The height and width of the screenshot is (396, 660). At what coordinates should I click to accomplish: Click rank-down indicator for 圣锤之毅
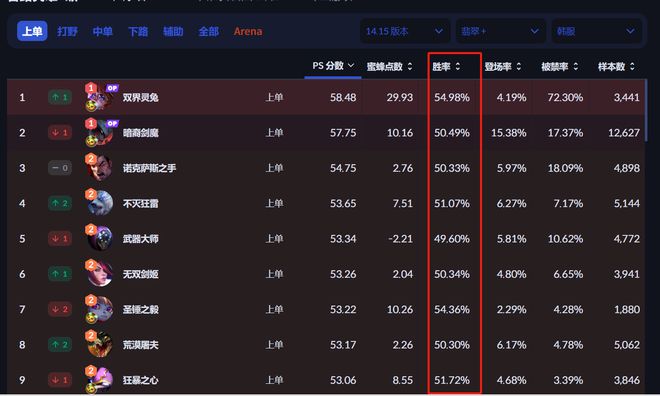tap(60, 309)
